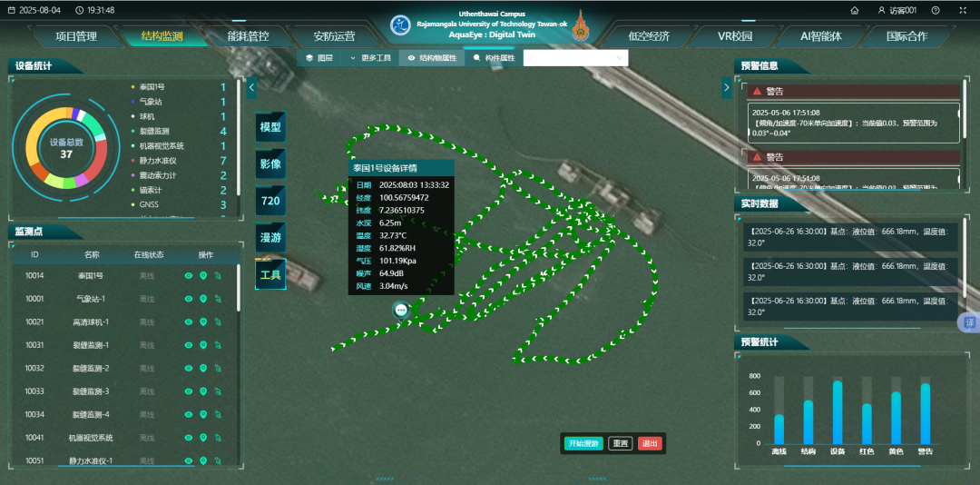This screenshot has height=485, width=980.
Task: Open the help question mark icon
Action: click(x=936, y=10)
